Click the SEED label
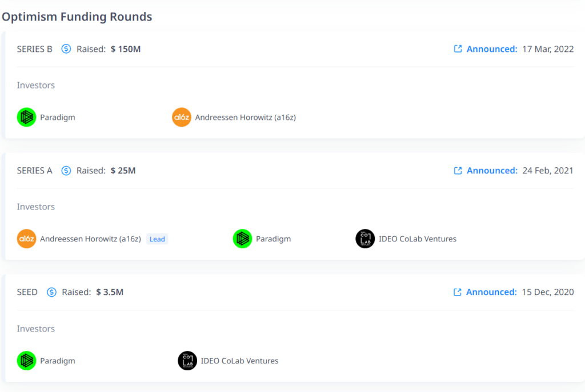The image size is (585, 392). click(x=27, y=292)
